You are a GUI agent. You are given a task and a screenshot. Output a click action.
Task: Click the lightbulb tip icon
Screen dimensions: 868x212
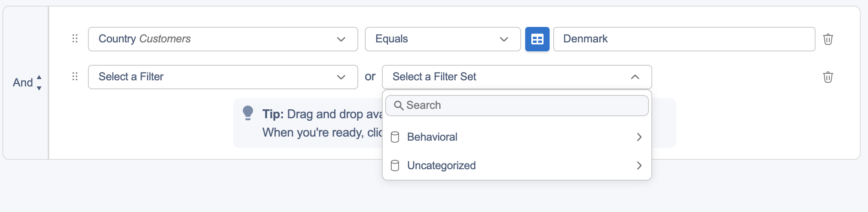[x=248, y=113]
